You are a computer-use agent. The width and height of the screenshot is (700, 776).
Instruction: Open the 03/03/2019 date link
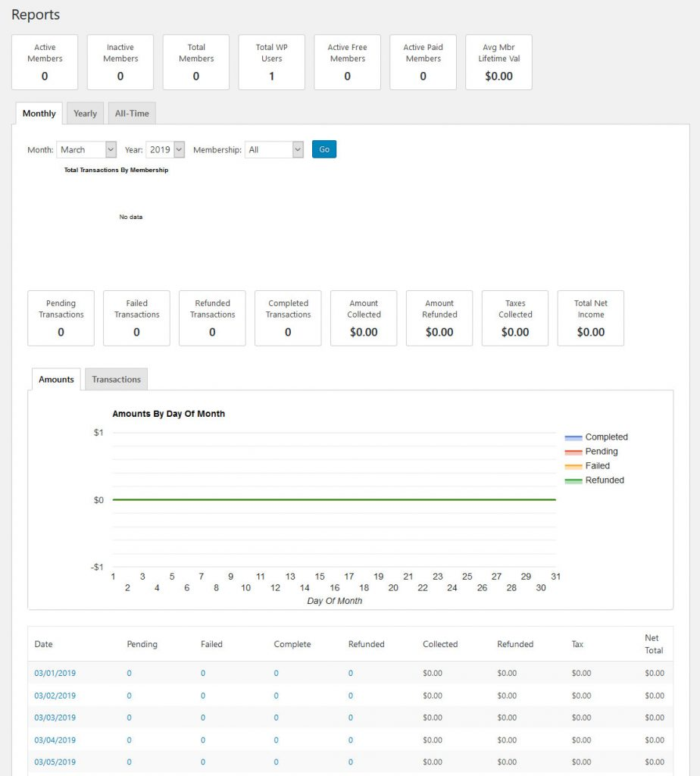(55, 718)
